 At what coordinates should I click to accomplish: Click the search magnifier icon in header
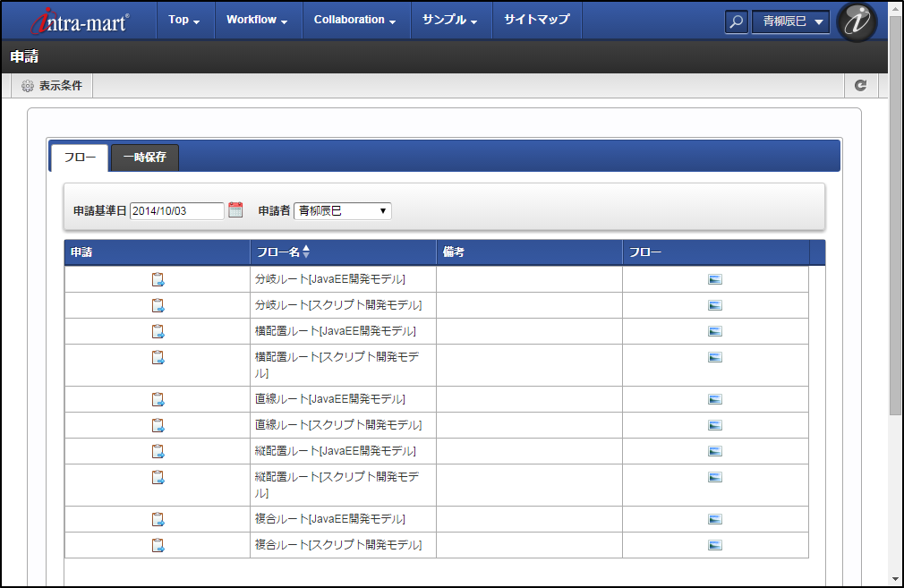point(736,22)
